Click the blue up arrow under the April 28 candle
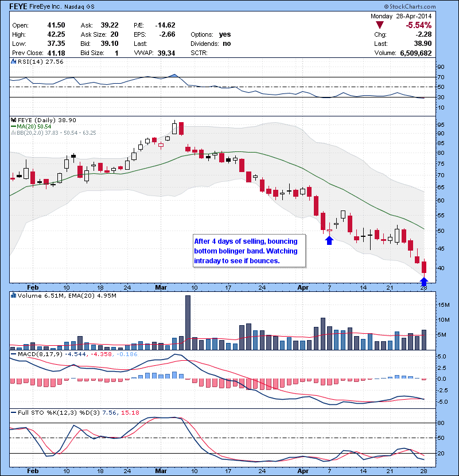This screenshot has height=476, width=459. 424,280
